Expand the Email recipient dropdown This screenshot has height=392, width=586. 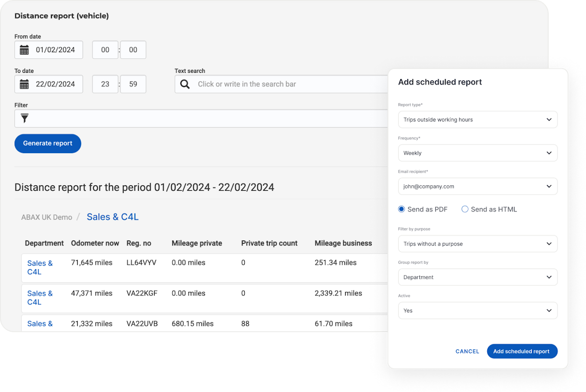click(x=477, y=186)
